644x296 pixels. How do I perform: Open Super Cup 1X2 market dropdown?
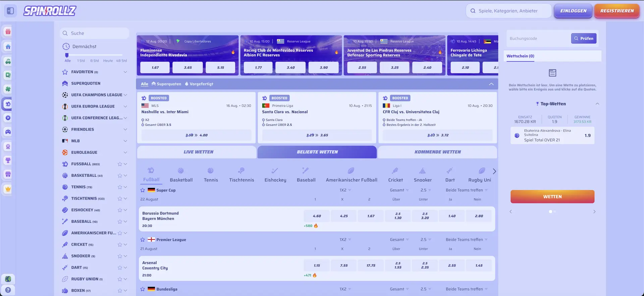coord(345,190)
